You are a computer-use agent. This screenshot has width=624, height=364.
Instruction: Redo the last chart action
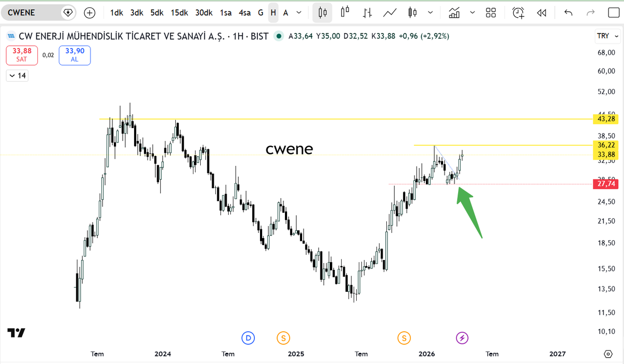point(590,12)
